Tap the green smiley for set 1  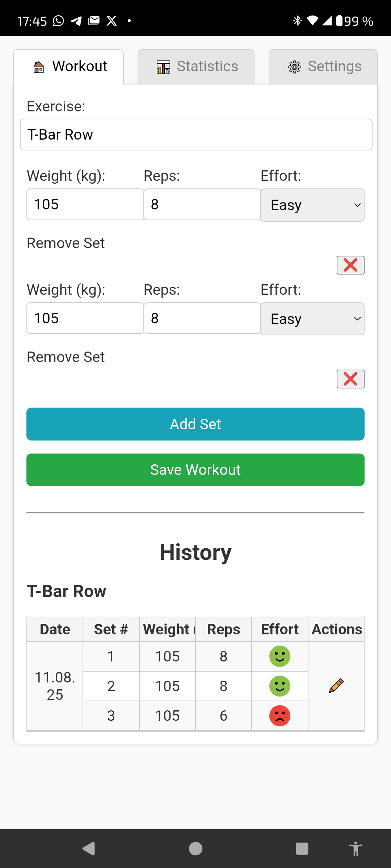[279, 656]
